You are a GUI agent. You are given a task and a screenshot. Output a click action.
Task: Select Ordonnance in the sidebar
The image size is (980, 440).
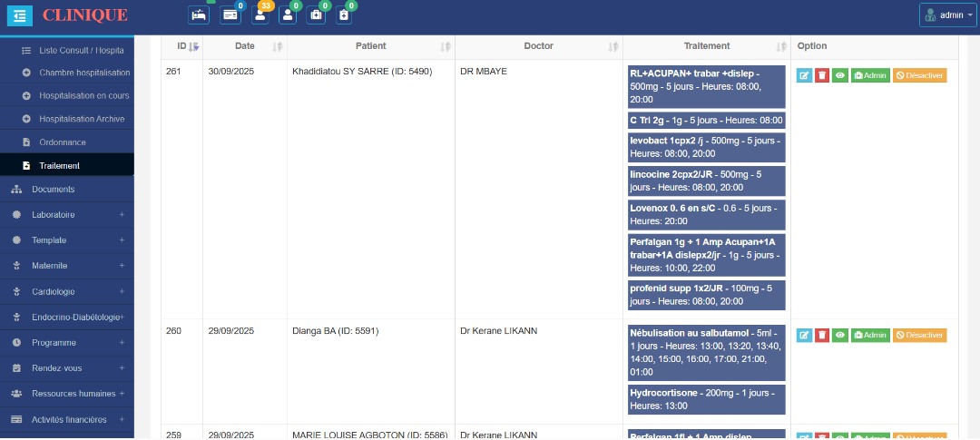pos(63,142)
